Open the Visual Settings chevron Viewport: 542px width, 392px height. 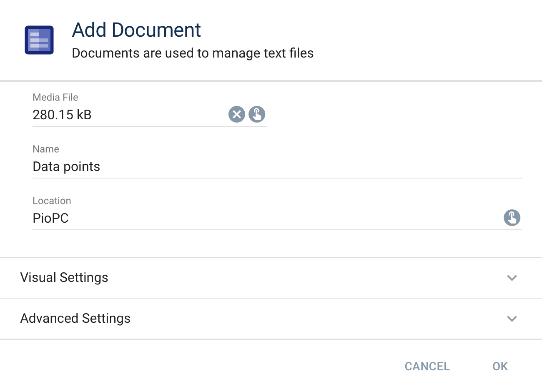pyautogui.click(x=512, y=278)
